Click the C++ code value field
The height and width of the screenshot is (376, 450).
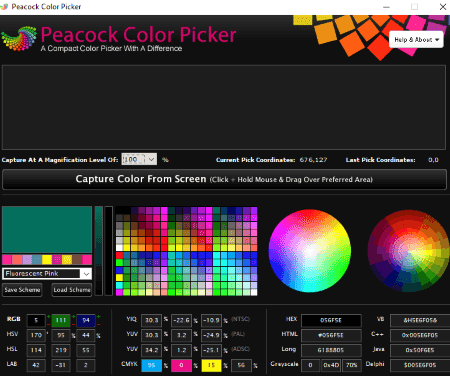click(x=420, y=335)
